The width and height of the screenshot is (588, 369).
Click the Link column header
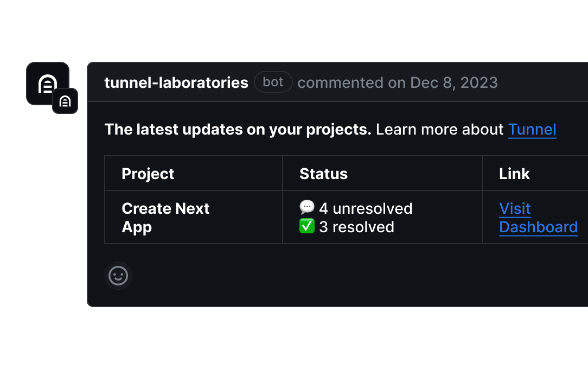pyautogui.click(x=514, y=173)
